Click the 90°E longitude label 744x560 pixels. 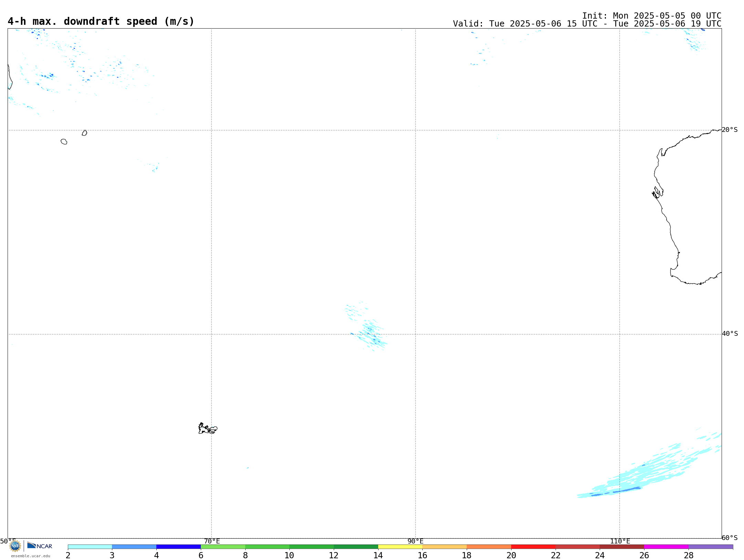pyautogui.click(x=415, y=541)
